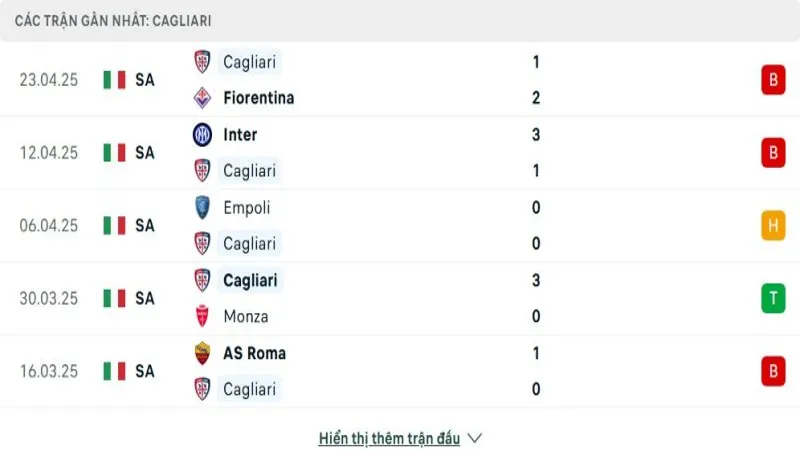
Task: Click the green T result badge
Action: [772, 298]
